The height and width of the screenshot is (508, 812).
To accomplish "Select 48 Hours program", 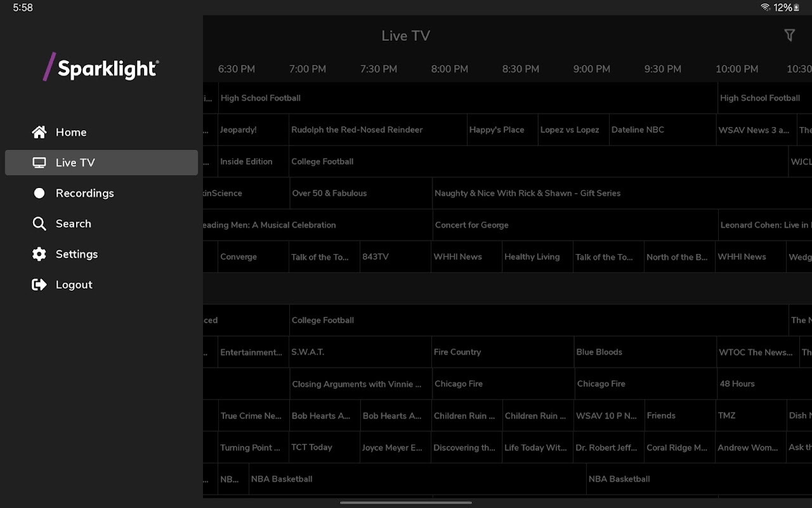I will 764,384.
